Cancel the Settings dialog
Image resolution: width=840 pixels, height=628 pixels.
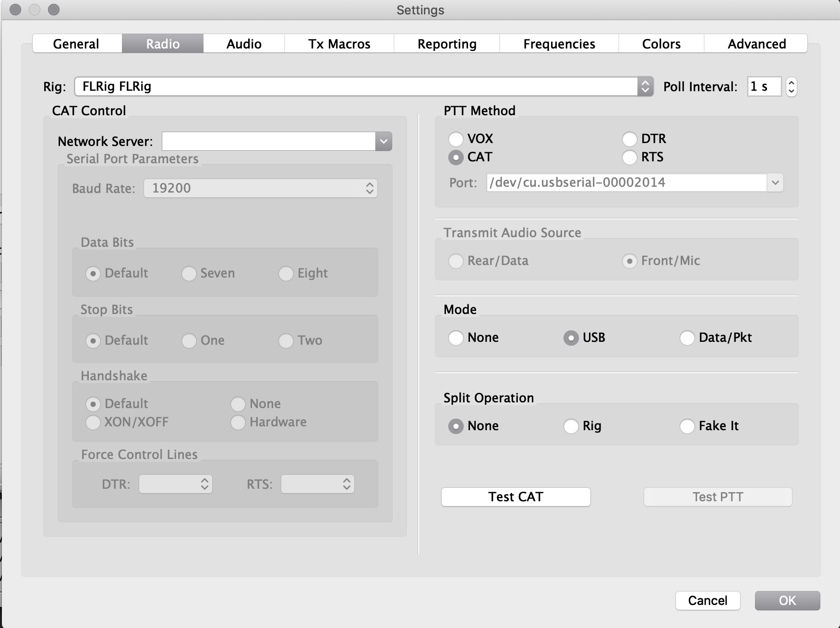click(708, 601)
